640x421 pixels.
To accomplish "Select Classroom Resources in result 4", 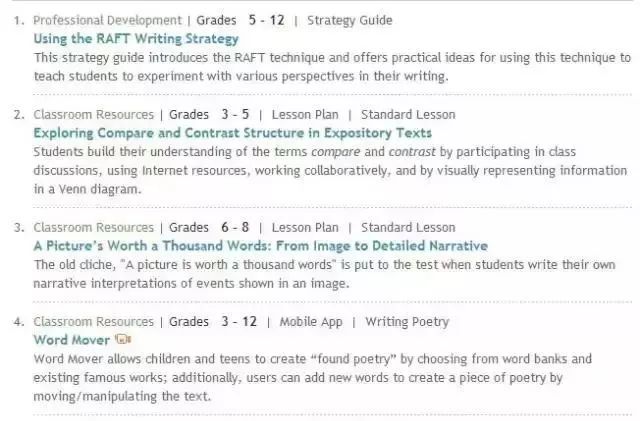I will tap(93, 322).
